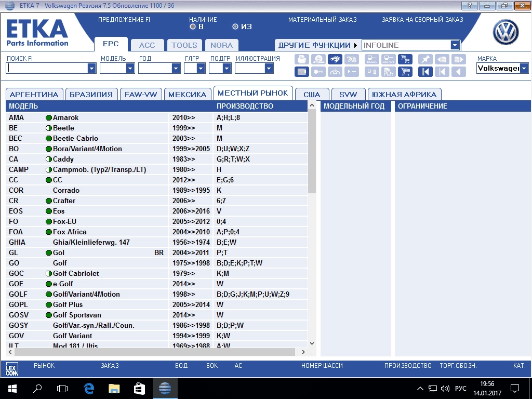532x399 pixels.
Task: Open the Windows notification center
Action: (515, 389)
